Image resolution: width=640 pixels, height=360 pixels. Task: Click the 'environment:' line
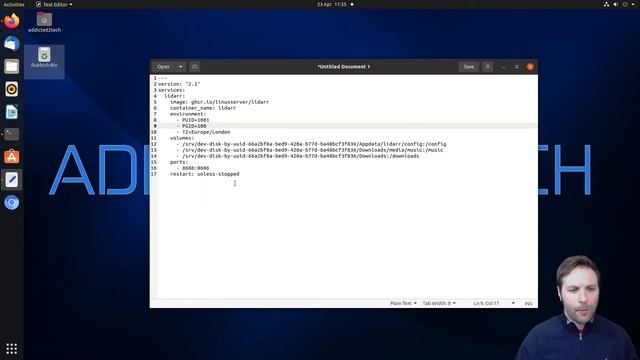point(188,114)
